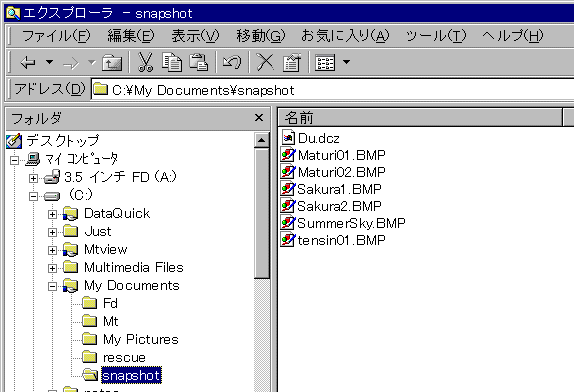The width and height of the screenshot is (574, 392).
Task: Open the ツール(T) menu
Action: point(436,36)
